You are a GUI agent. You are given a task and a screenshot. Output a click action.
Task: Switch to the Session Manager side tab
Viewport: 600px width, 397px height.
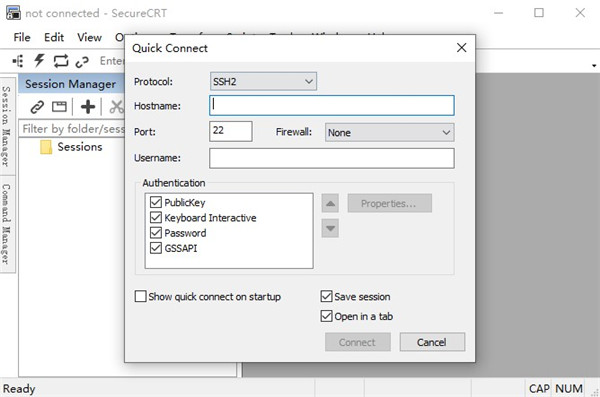tap(7, 126)
